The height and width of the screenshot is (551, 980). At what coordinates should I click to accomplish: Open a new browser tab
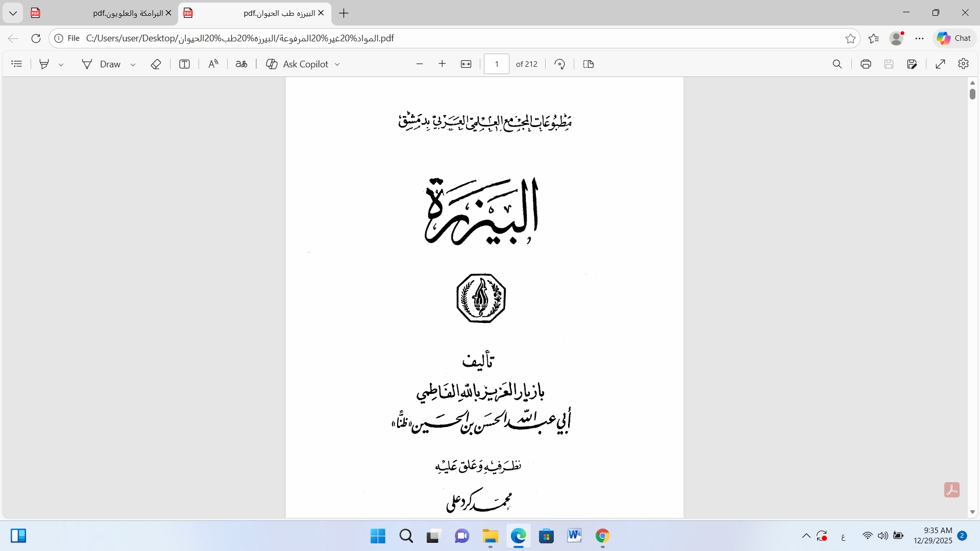344,13
